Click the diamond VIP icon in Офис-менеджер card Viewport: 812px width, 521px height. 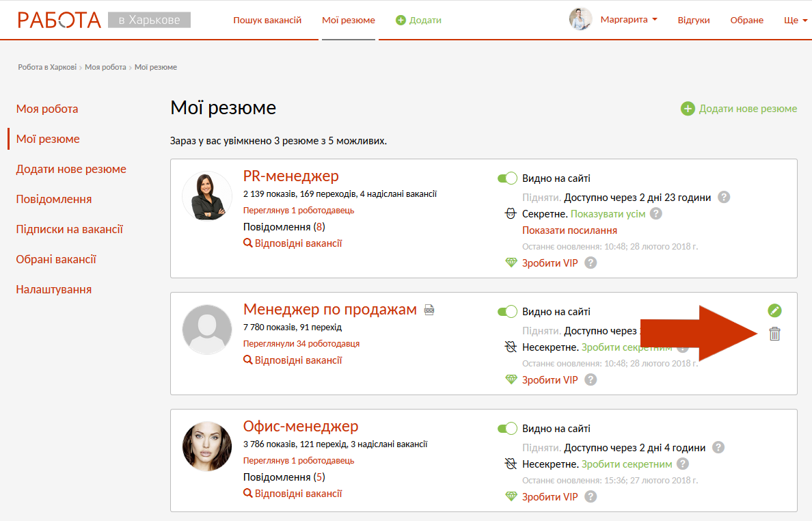tap(511, 496)
